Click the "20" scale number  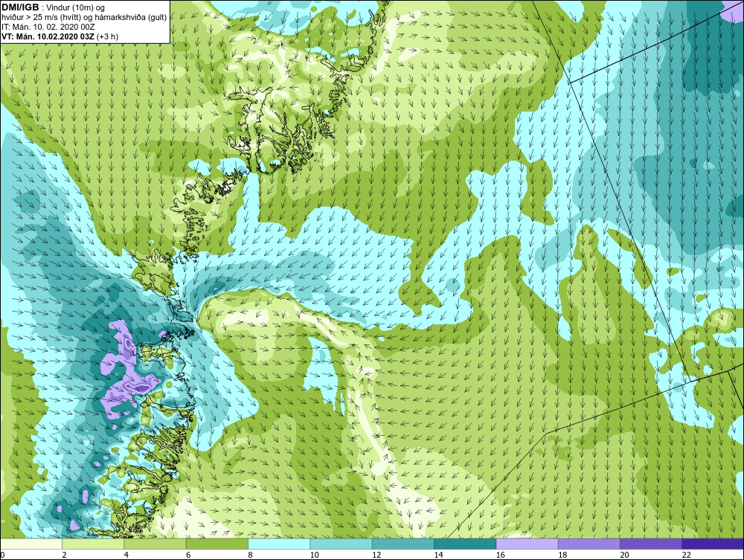tap(625, 555)
